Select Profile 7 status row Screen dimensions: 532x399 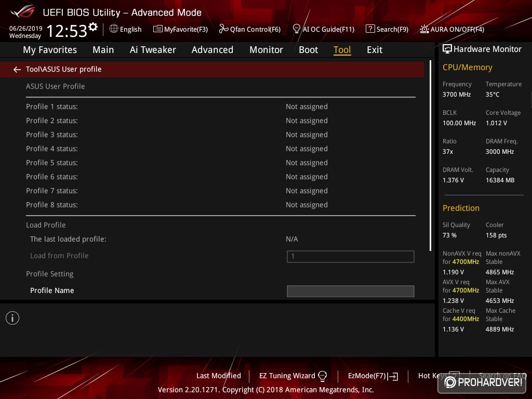tap(220, 191)
